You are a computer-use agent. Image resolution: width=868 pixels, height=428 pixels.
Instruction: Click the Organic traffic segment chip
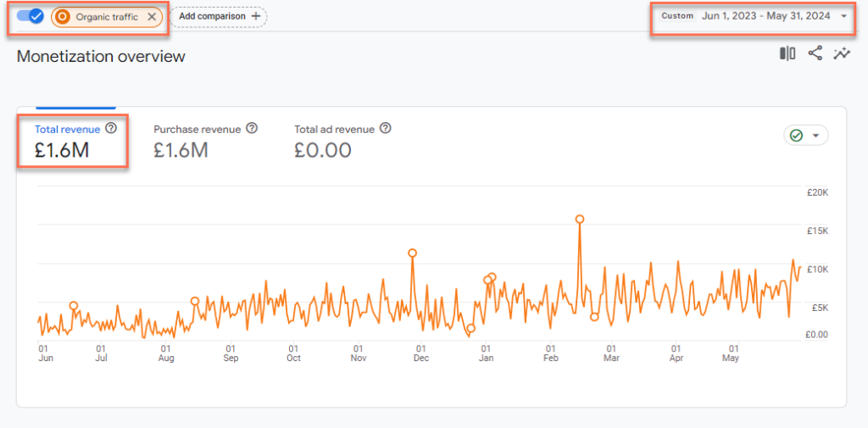pyautogui.click(x=106, y=17)
